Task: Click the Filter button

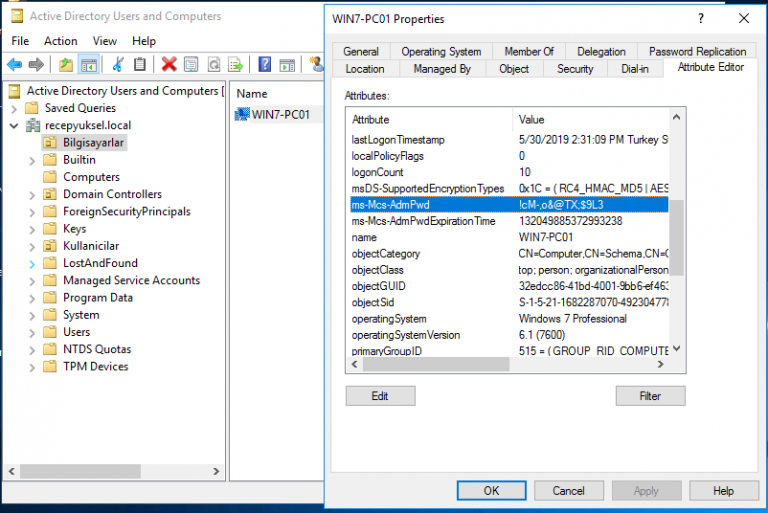Action: (x=650, y=396)
